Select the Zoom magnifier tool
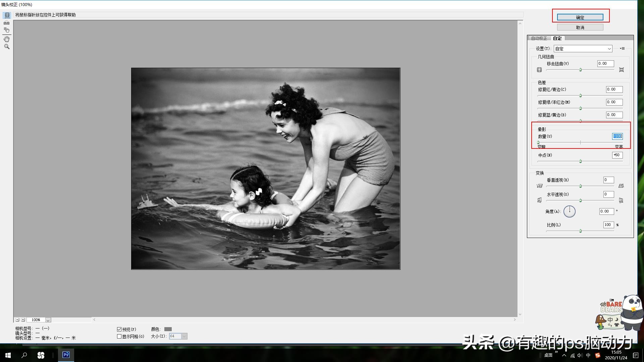The height and width of the screenshot is (362, 644). click(x=7, y=47)
